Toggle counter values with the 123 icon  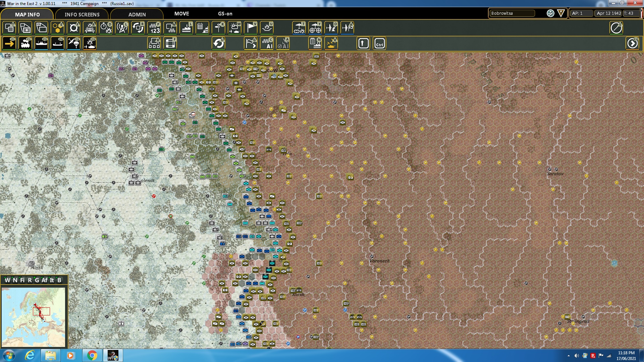(155, 28)
